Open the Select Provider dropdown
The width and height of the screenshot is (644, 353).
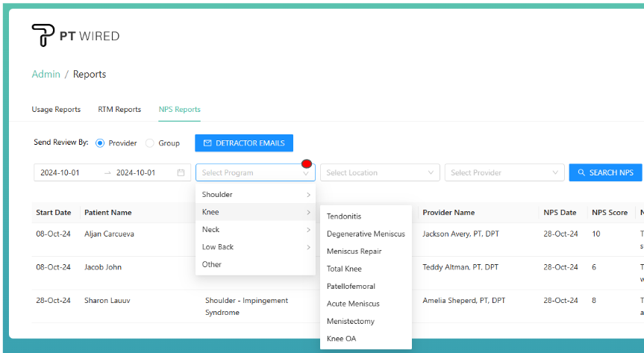pos(504,172)
